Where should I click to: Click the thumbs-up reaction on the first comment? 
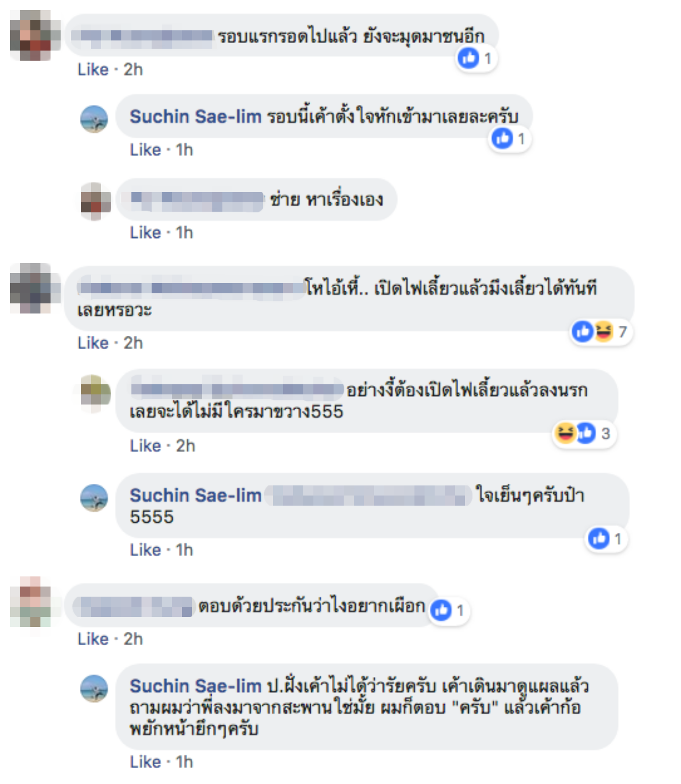click(x=476, y=57)
